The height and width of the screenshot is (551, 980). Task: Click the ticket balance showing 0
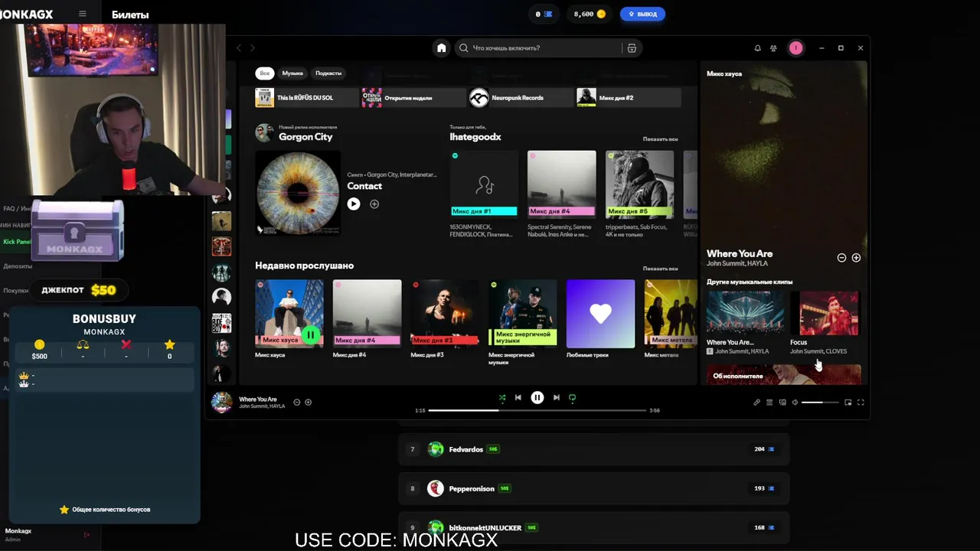click(x=544, y=14)
